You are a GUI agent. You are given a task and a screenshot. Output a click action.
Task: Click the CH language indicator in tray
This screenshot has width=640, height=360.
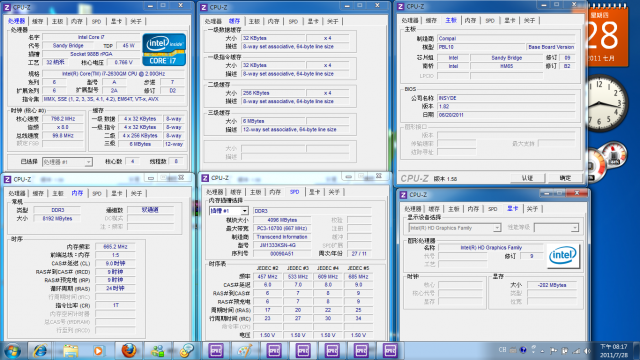point(502,350)
